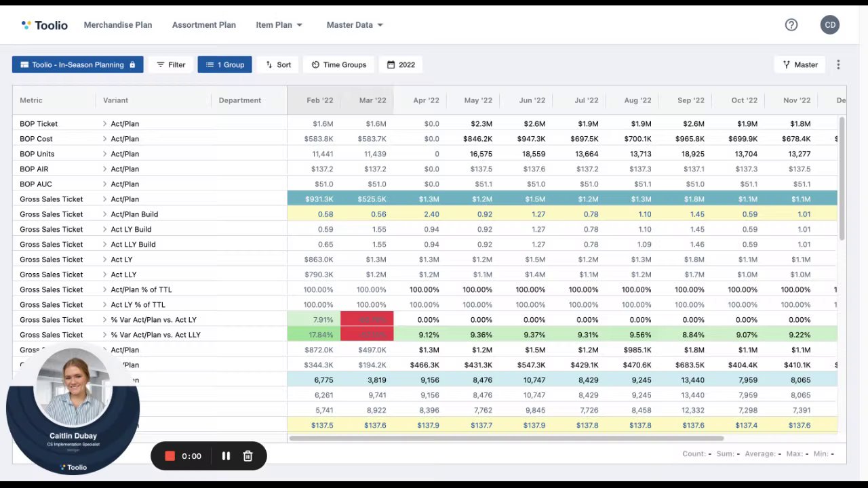Expand the BOP Ticket Act/Plan row
The width and height of the screenshot is (868, 488).
coord(105,124)
